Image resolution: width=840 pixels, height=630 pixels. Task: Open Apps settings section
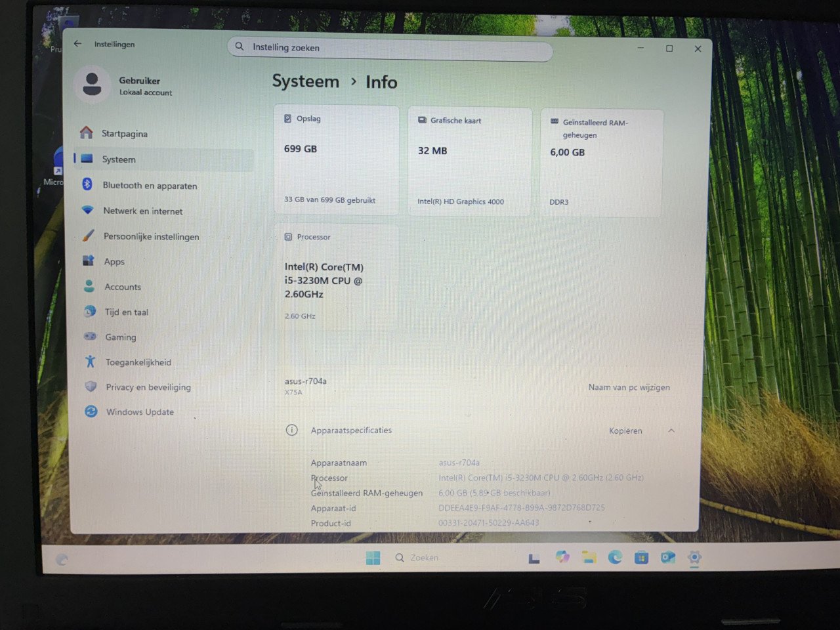tap(114, 261)
